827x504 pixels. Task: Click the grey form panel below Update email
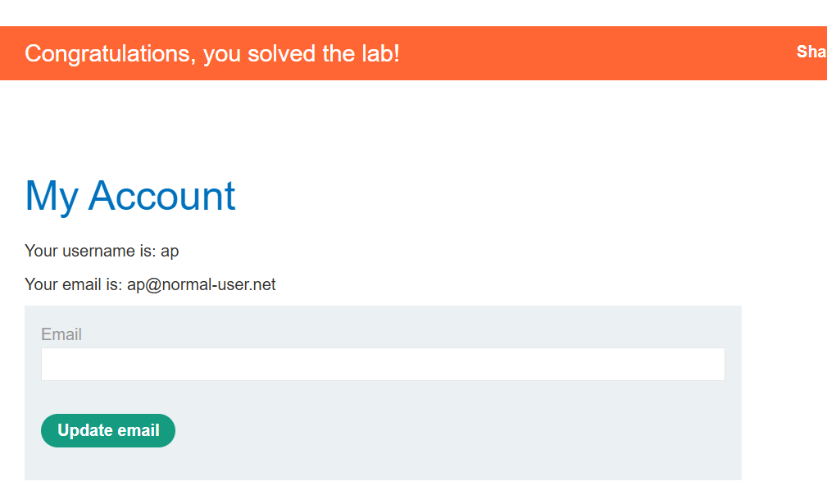(x=383, y=464)
